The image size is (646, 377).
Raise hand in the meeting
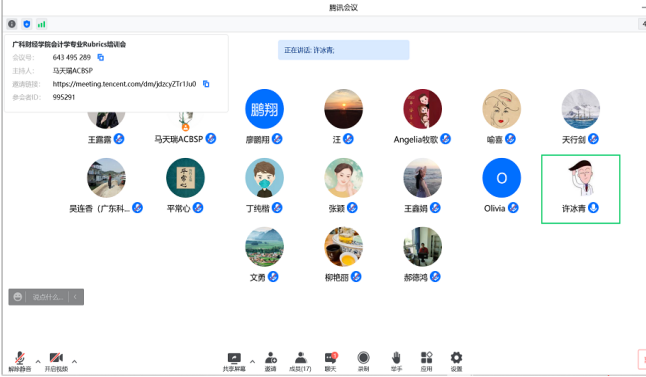point(396,361)
